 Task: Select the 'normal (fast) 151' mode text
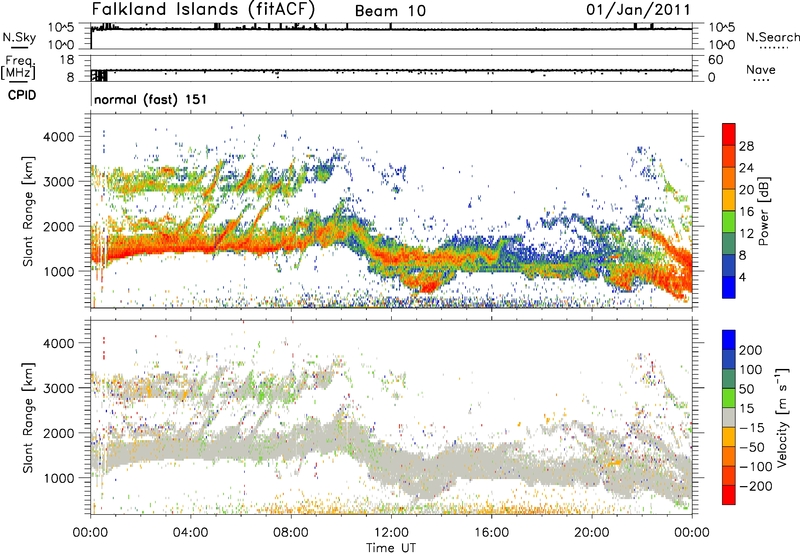151,99
